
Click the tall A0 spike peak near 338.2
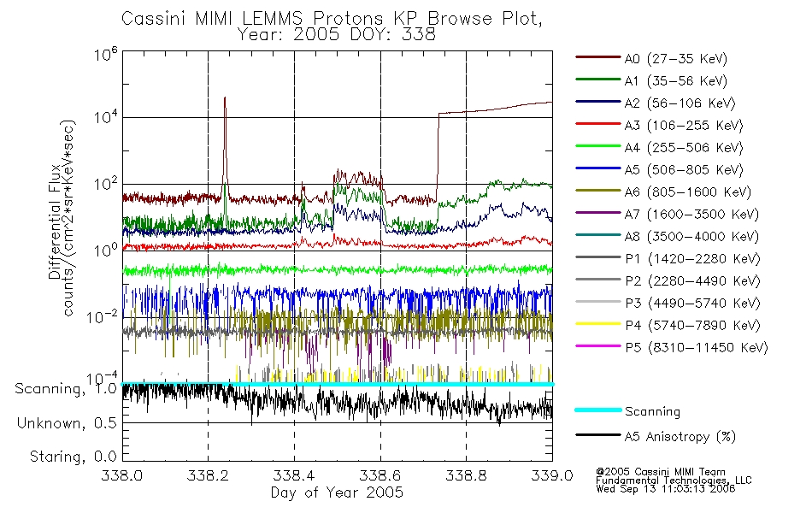[x=225, y=97]
